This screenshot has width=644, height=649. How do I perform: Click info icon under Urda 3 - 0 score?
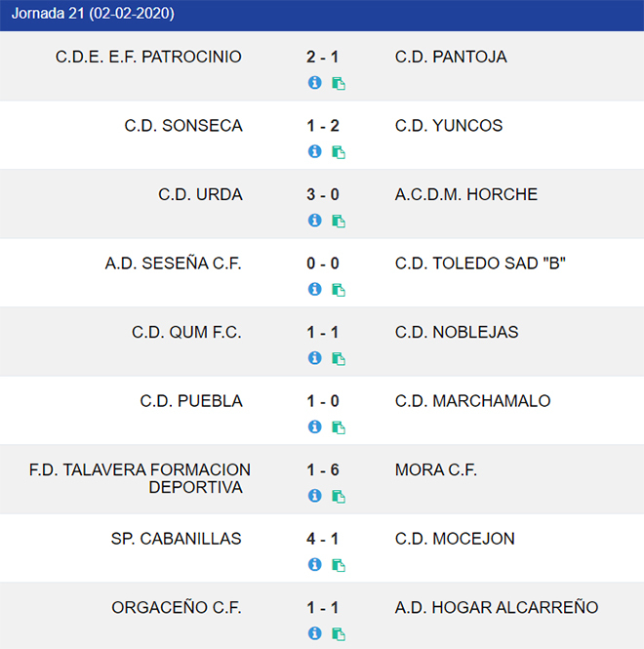(314, 221)
